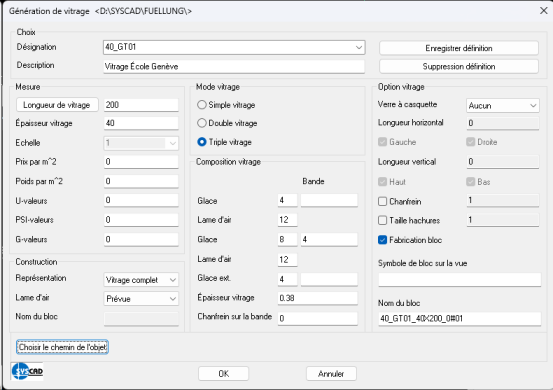Click the U-valeurs field
553x390 pixels.
(x=141, y=200)
